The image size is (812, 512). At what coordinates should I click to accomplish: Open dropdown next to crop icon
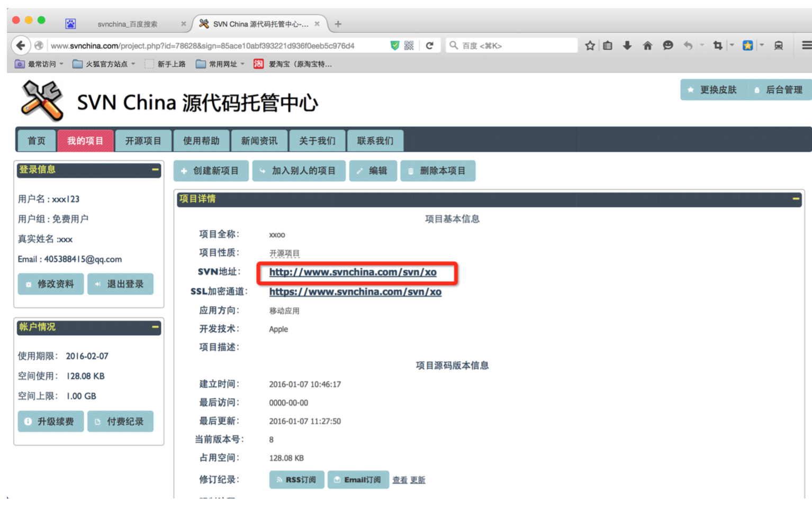pyautogui.click(x=732, y=45)
